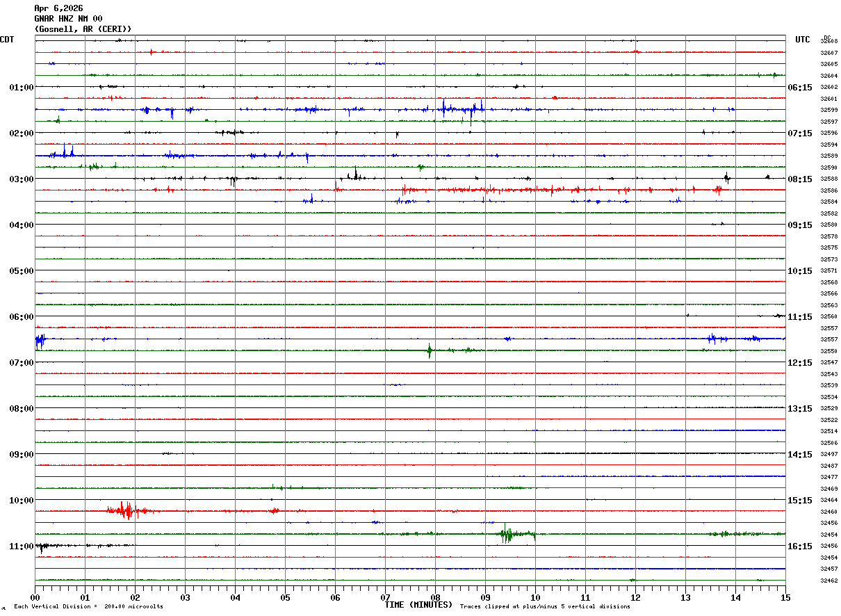This screenshot has width=841, height=616.
Task: Click the DC offset value 32462
Action: point(828,581)
